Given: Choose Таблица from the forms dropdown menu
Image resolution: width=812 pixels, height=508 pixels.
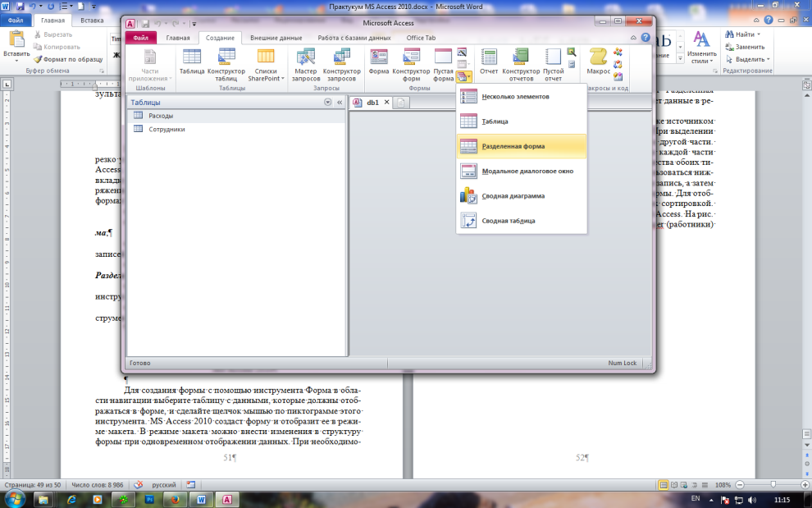Looking at the screenshot, I should point(522,121).
